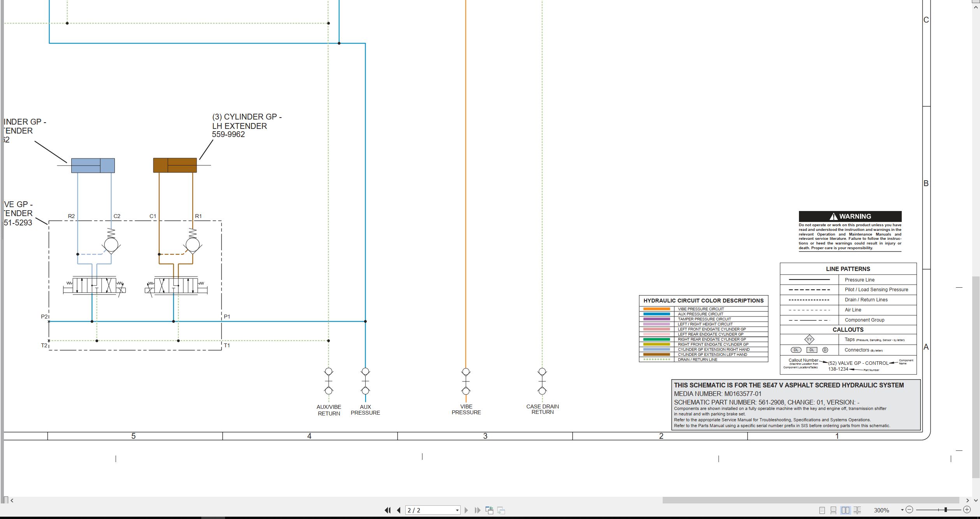This screenshot has width=980, height=519.
Task: Go to the first page
Action: (x=387, y=510)
